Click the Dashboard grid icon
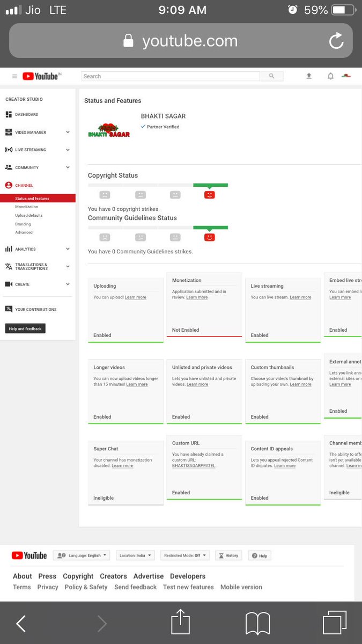362x644 pixels. tap(9, 114)
